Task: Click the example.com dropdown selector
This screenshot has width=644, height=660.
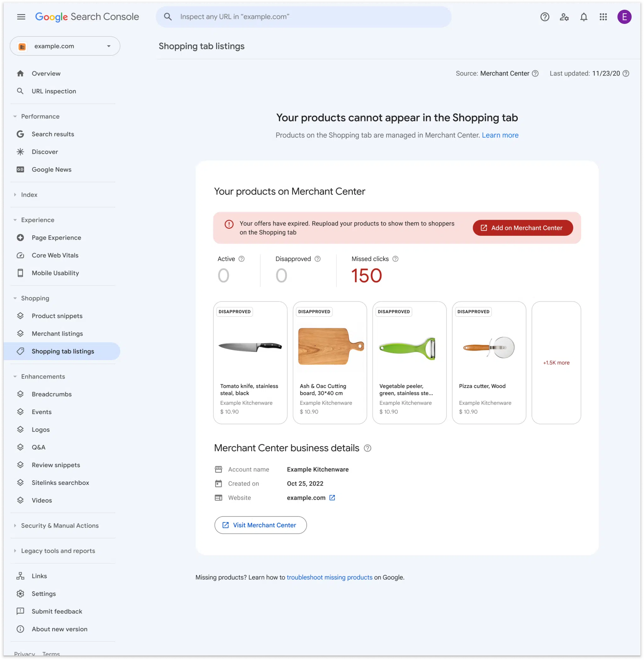Action: pos(65,46)
